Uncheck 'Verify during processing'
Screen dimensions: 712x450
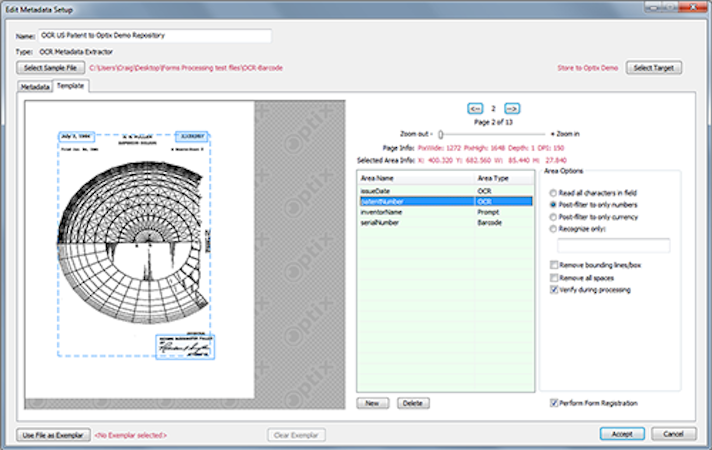point(554,290)
